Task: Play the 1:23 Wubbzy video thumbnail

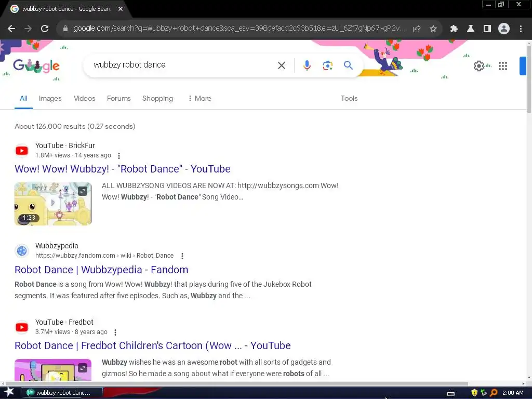Action: pyautogui.click(x=53, y=204)
